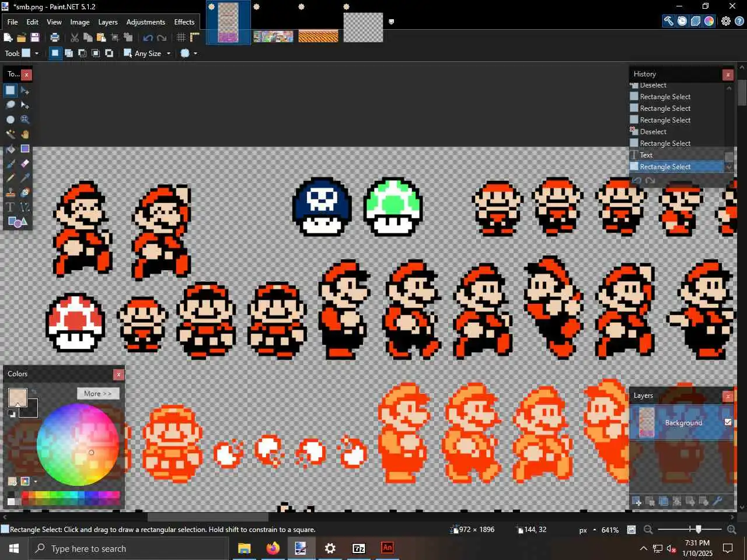
Task: Set selection mode to Invert (xor)
Action: coord(109,53)
